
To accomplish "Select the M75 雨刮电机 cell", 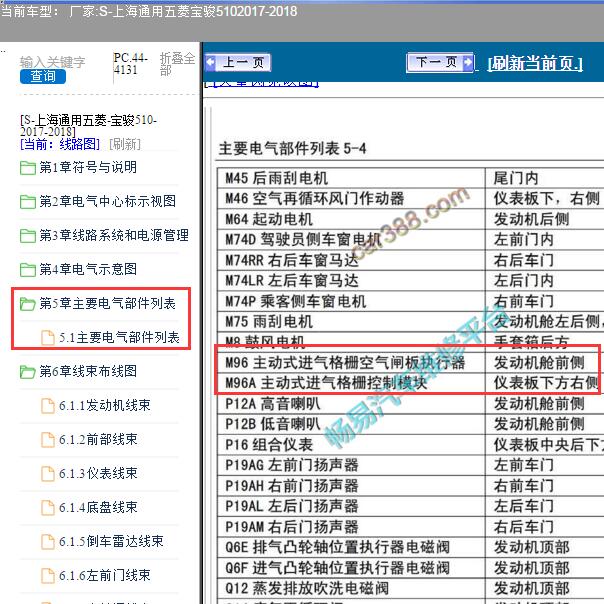I will pos(351,322).
